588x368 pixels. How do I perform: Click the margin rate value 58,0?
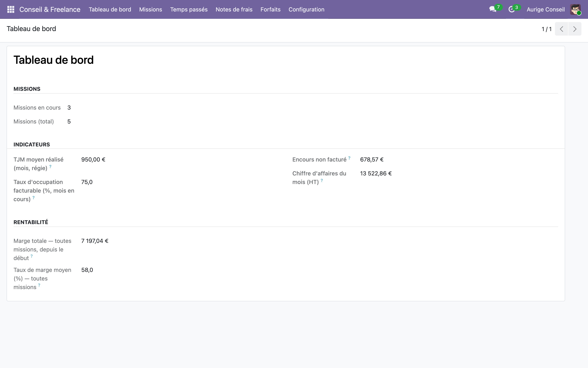pos(87,270)
